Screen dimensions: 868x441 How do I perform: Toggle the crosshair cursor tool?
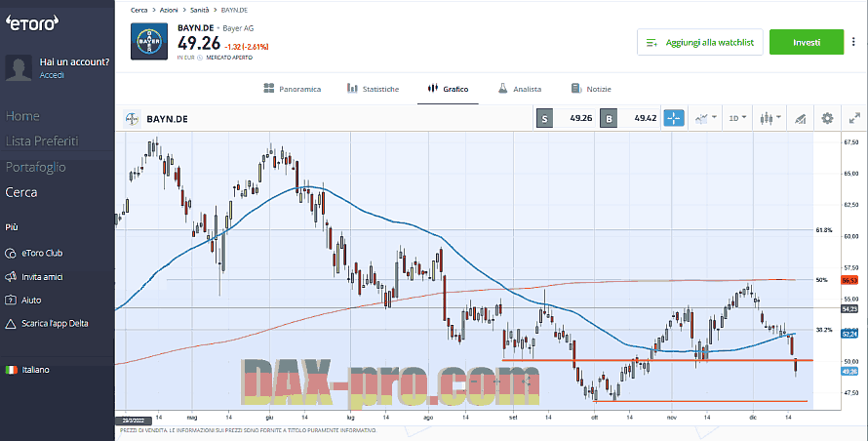click(x=674, y=118)
